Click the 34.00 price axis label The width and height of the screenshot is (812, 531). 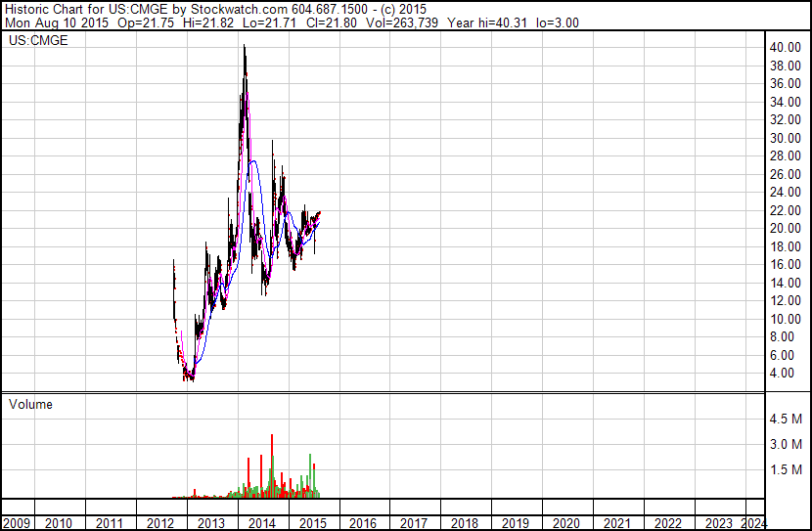point(785,102)
